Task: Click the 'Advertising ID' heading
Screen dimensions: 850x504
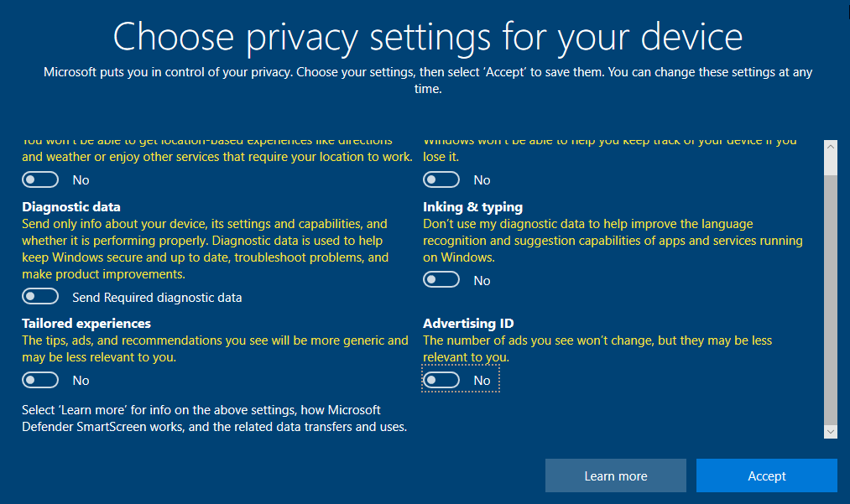Action: [468, 324]
